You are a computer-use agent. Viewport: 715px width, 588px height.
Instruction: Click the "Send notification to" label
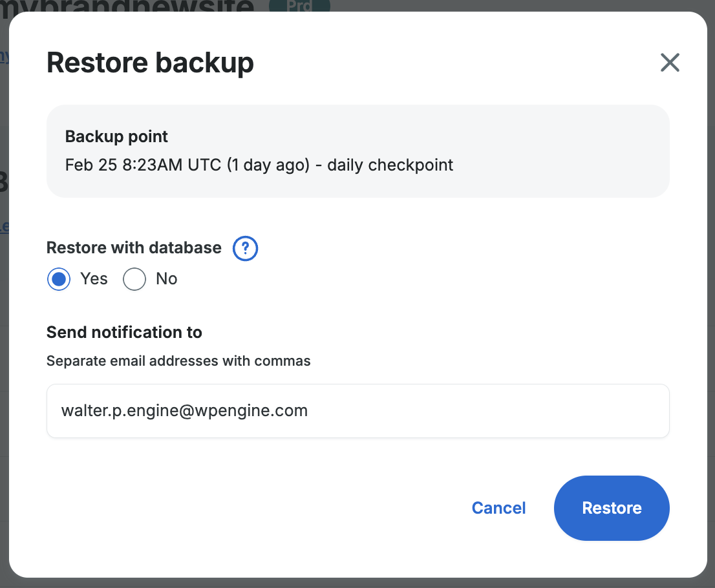[x=124, y=332]
